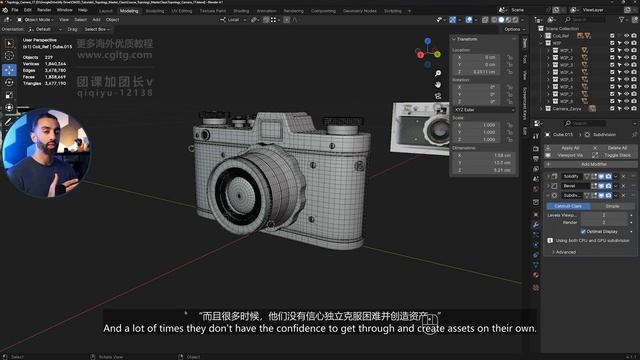Screen dimensions: 640x360
Task: Switch to the Layout workspace tab
Action: (x=106, y=11)
